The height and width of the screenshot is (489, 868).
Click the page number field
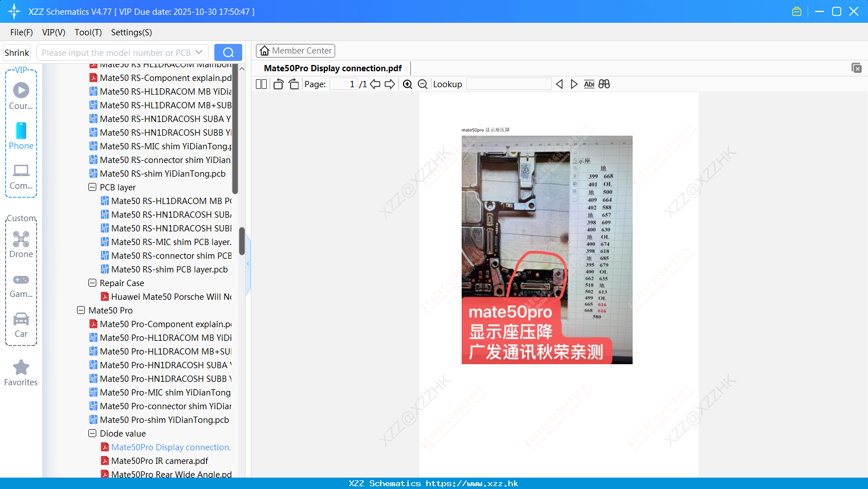(344, 84)
